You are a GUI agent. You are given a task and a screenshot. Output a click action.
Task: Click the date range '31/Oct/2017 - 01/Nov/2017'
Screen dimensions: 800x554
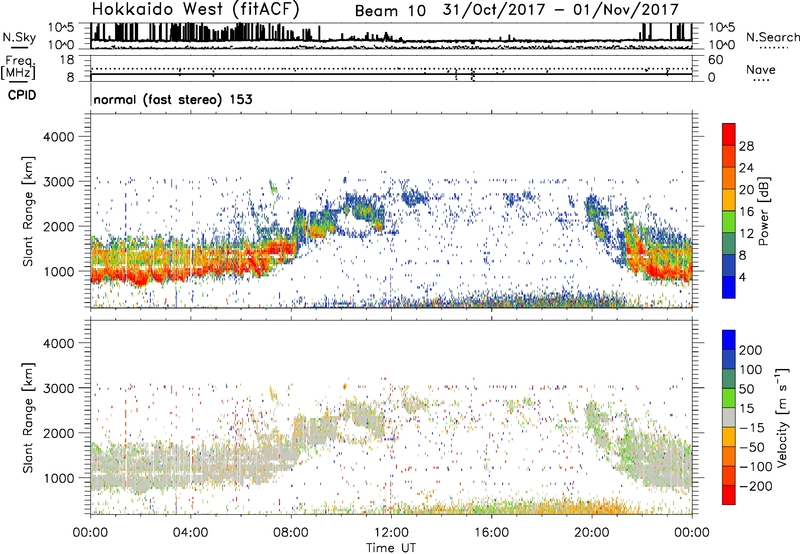561,10
